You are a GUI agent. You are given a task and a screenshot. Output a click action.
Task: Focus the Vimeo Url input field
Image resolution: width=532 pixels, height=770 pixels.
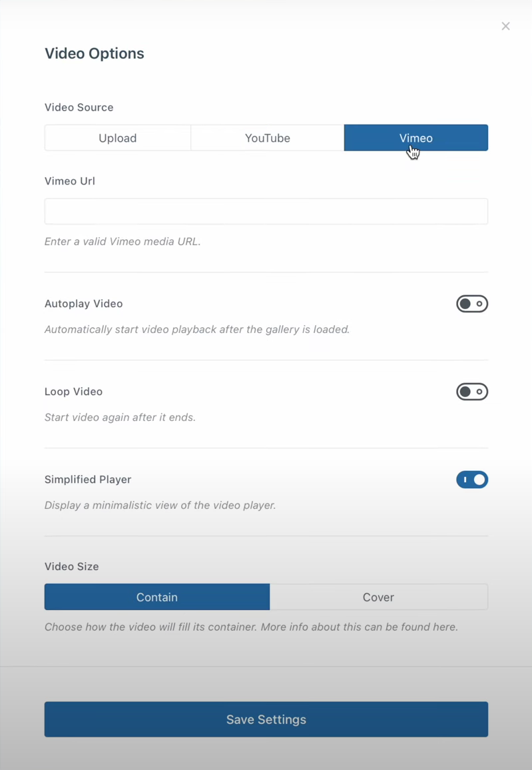pos(266,211)
